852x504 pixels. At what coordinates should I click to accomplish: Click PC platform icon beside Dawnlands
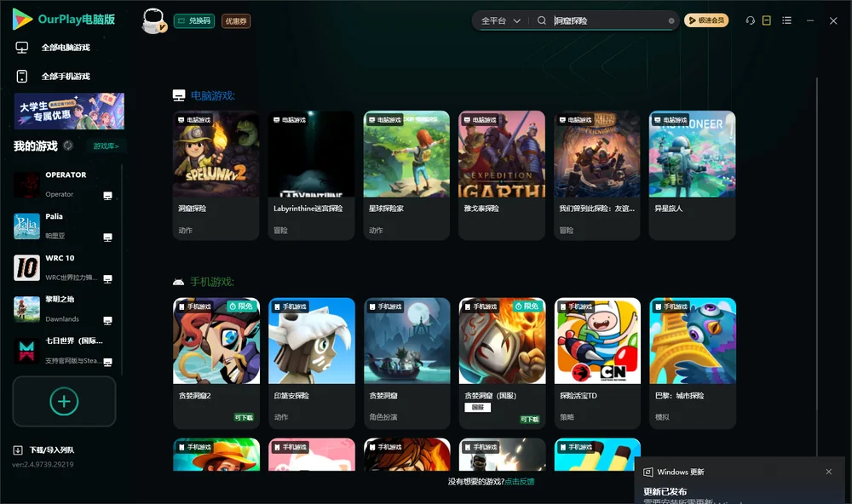[x=107, y=320]
